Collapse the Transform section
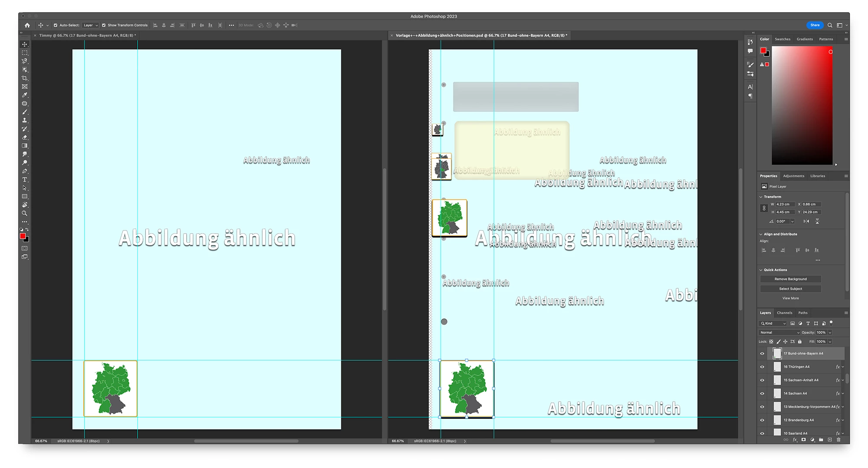The image size is (868, 468). [x=761, y=197]
